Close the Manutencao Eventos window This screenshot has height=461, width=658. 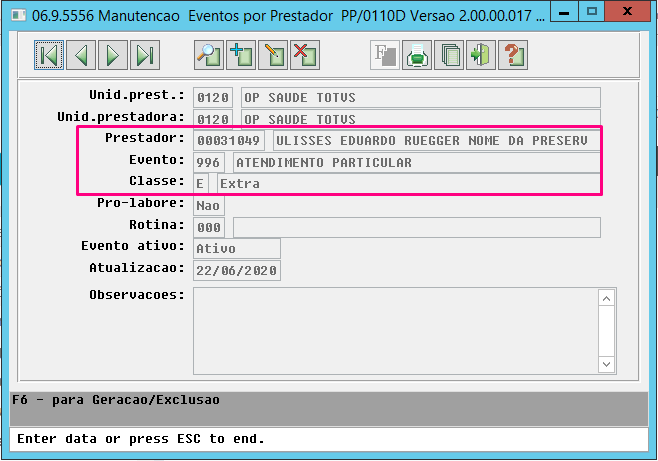628,11
